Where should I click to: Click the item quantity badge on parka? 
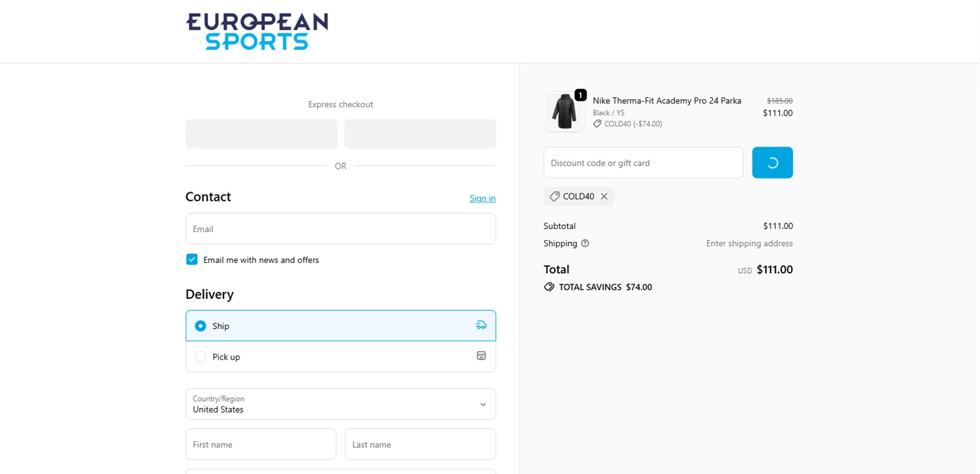point(580,95)
